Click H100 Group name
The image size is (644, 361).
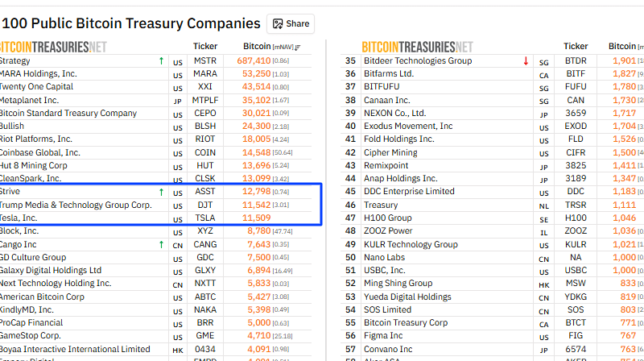pyautogui.click(x=388, y=218)
